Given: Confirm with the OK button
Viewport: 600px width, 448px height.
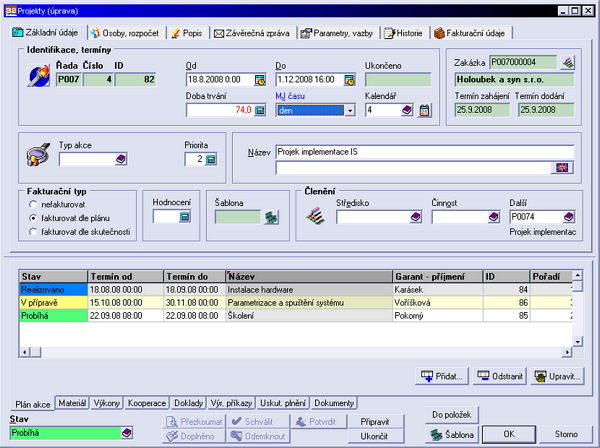Looking at the screenshot, I should pyautogui.click(x=509, y=435).
